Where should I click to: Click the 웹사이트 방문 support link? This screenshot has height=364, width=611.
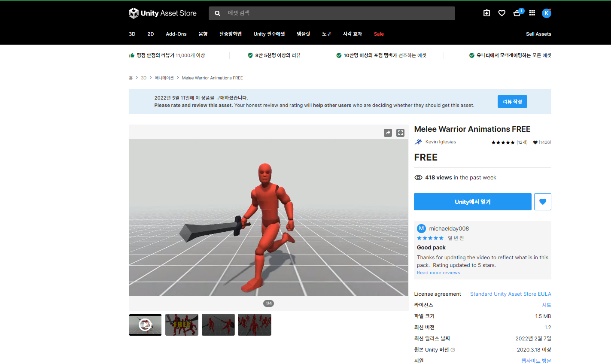point(536,361)
